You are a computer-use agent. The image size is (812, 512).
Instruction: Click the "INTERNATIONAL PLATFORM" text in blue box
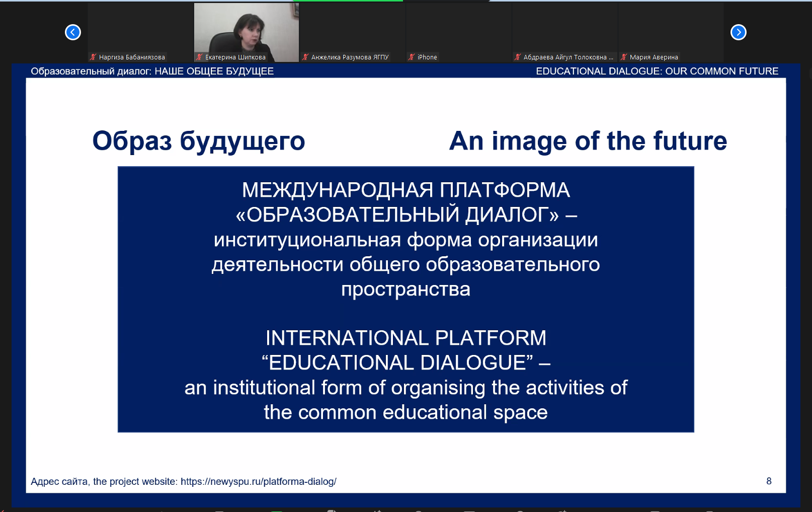[405, 338]
